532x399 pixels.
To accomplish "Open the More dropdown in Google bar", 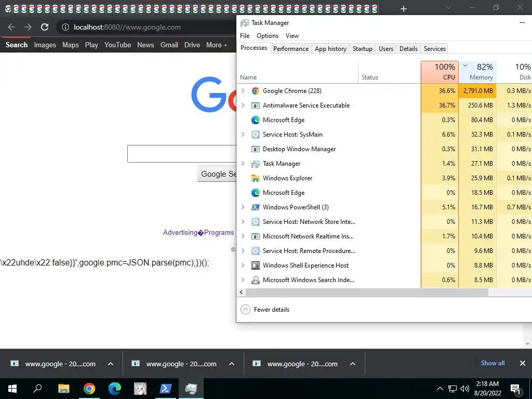I will tap(217, 45).
